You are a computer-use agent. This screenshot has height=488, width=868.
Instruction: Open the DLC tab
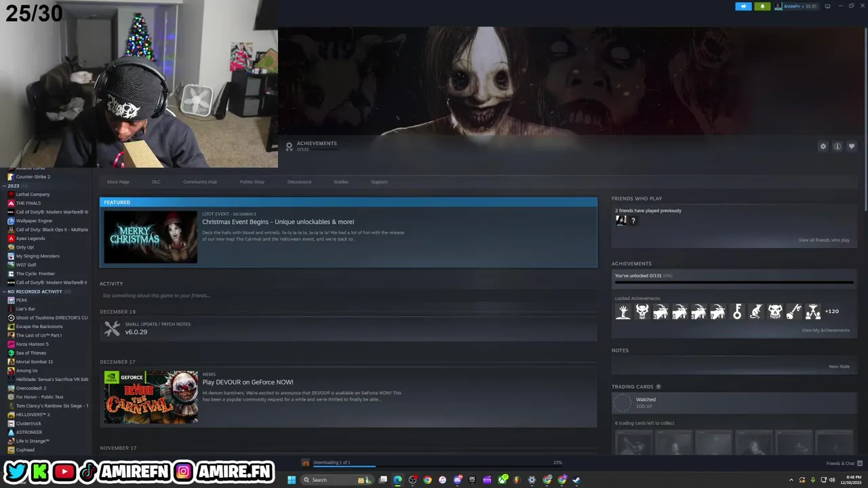point(156,182)
